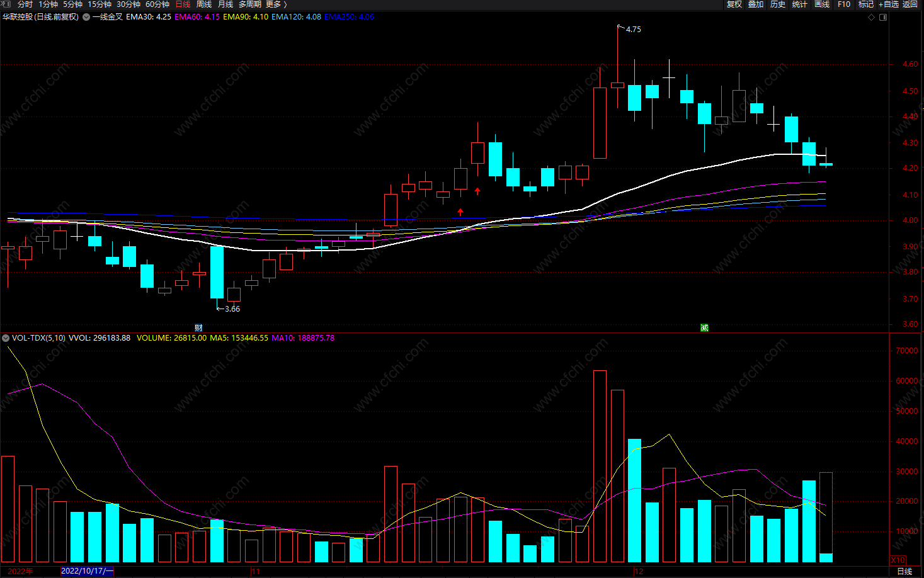Viewport: 924px width, 578px height.
Task: Toggle the side panel icon top-right
Action: point(883,17)
